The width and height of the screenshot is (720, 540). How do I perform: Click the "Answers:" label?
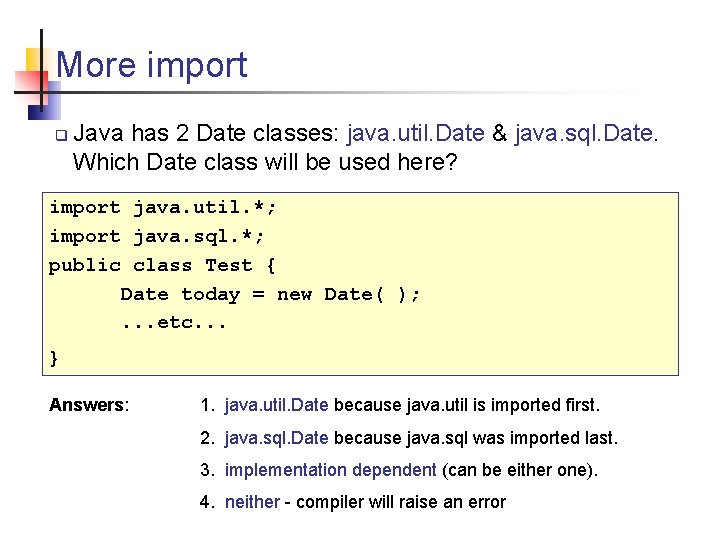(x=89, y=405)
